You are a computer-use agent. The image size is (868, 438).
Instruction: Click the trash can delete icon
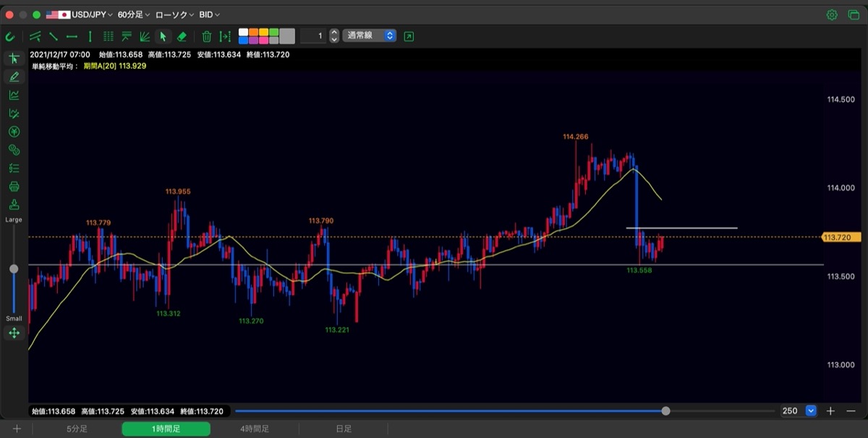click(207, 36)
